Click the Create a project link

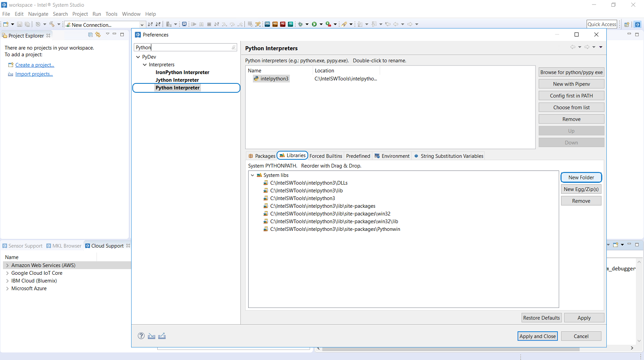(x=35, y=65)
